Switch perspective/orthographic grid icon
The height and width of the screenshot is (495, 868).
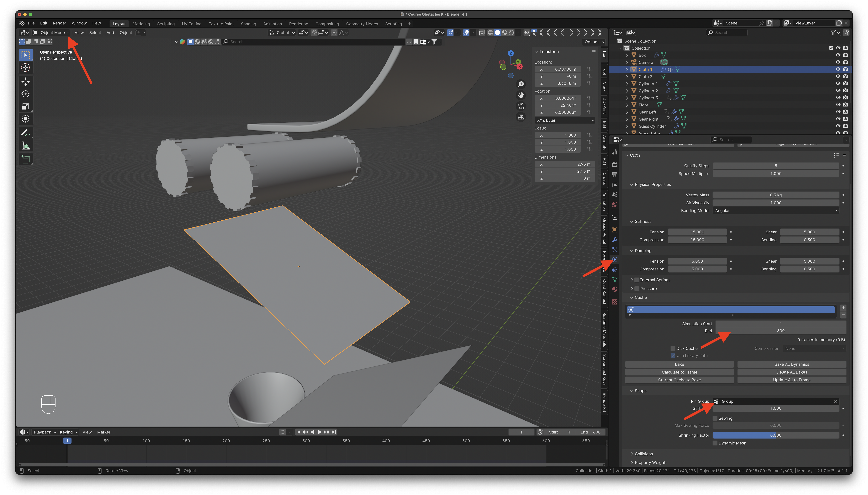(x=521, y=117)
